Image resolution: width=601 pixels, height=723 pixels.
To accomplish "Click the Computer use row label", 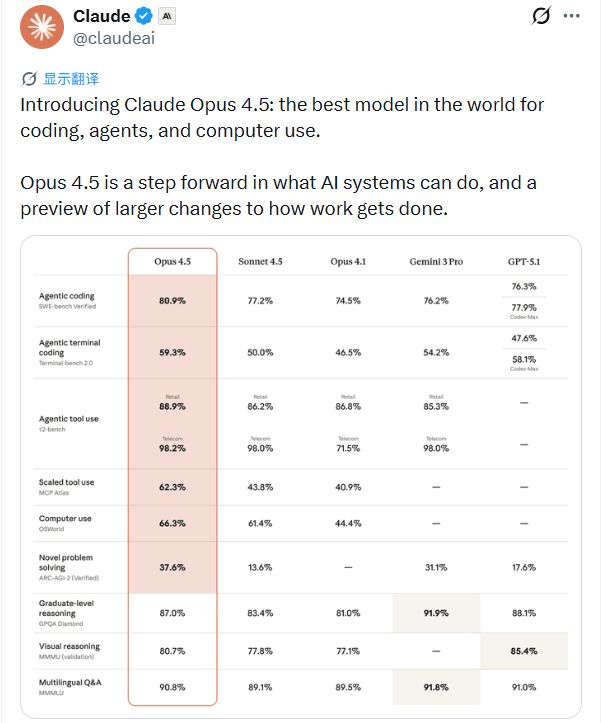I will point(65,519).
